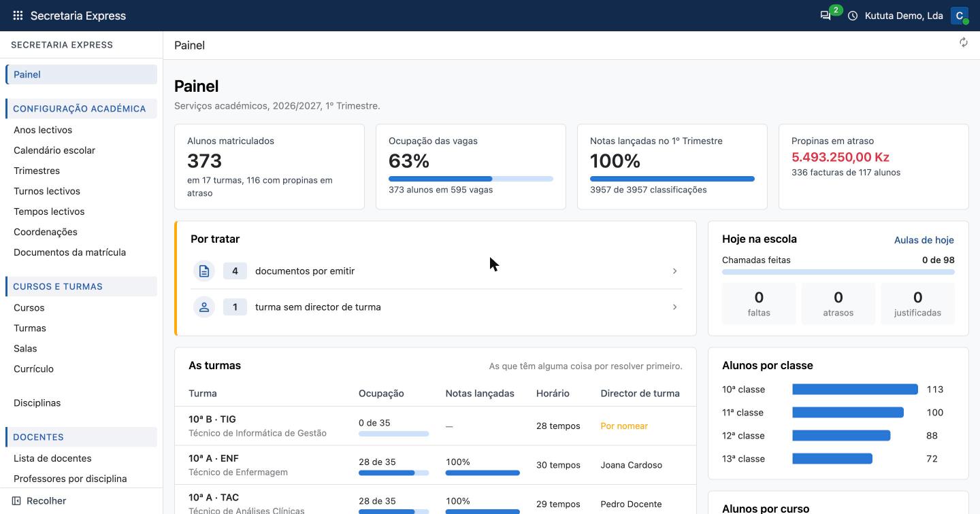Click the person icon for turma sem director
The width and height of the screenshot is (980, 514).
click(x=204, y=307)
